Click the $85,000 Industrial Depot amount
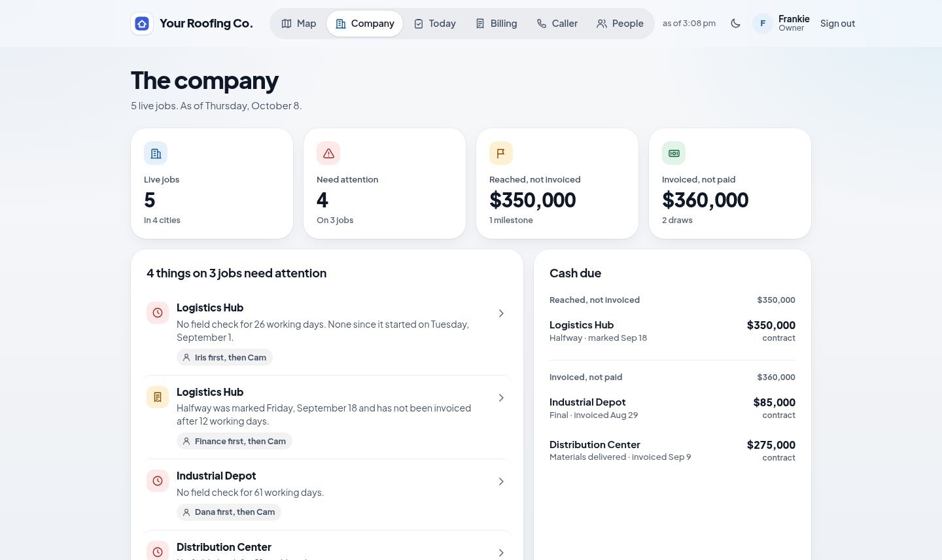The height and width of the screenshot is (560, 942). [x=774, y=402]
